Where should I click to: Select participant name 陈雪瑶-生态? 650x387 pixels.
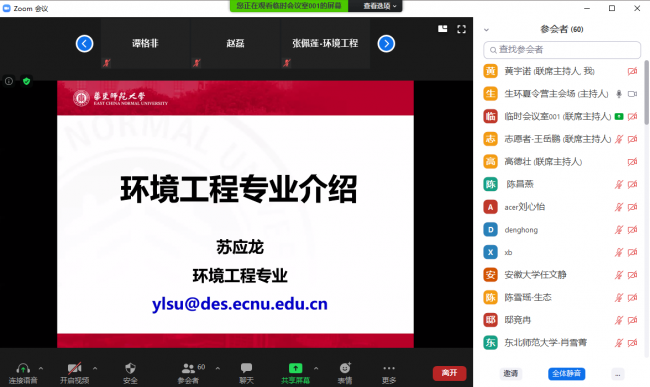coord(528,298)
